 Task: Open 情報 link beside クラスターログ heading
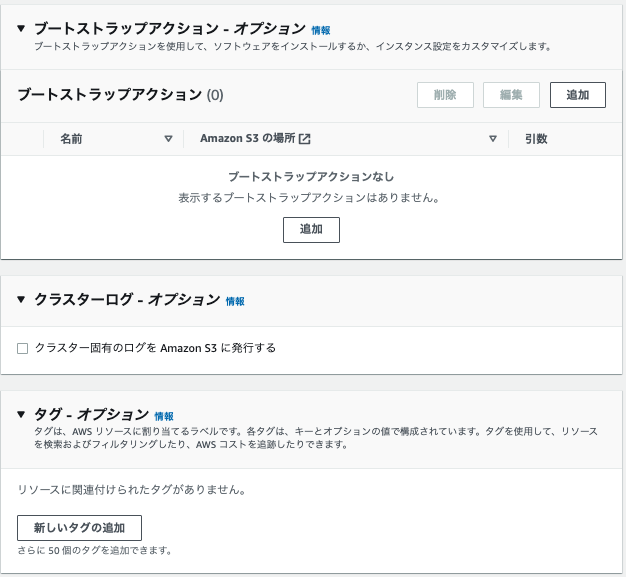pyautogui.click(x=235, y=301)
